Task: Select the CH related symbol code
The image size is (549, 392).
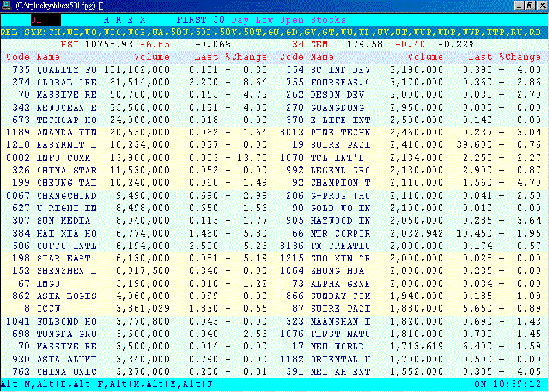Action: click(54, 32)
